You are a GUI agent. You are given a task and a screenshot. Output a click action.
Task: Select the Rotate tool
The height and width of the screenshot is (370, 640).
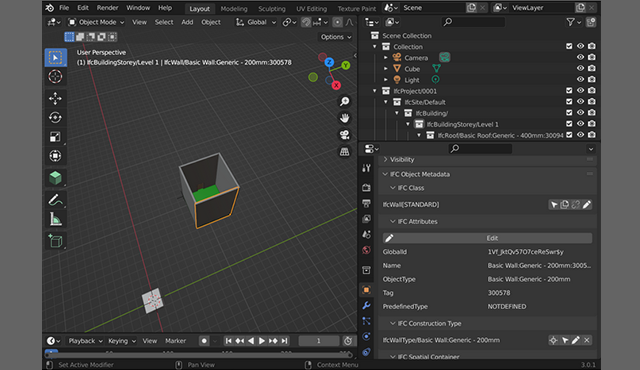56,117
